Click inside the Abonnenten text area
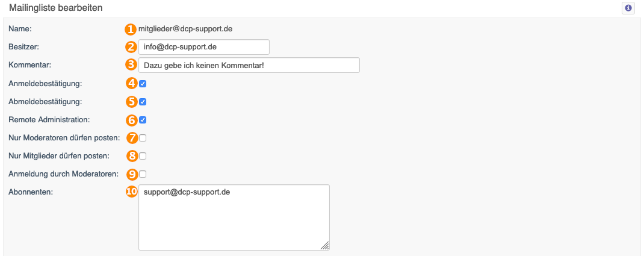 tap(234, 217)
